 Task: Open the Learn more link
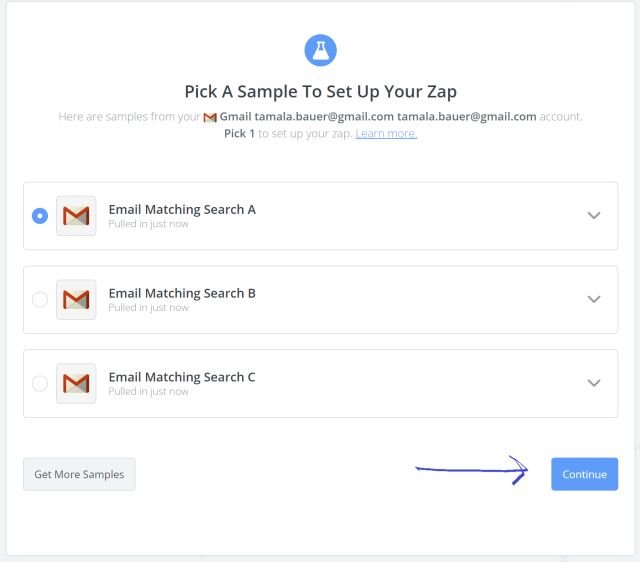click(x=386, y=134)
